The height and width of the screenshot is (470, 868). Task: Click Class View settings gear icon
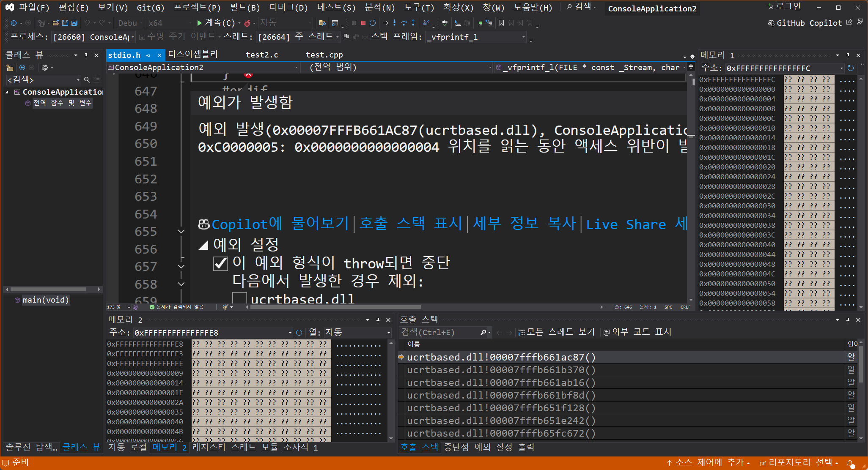click(45, 67)
